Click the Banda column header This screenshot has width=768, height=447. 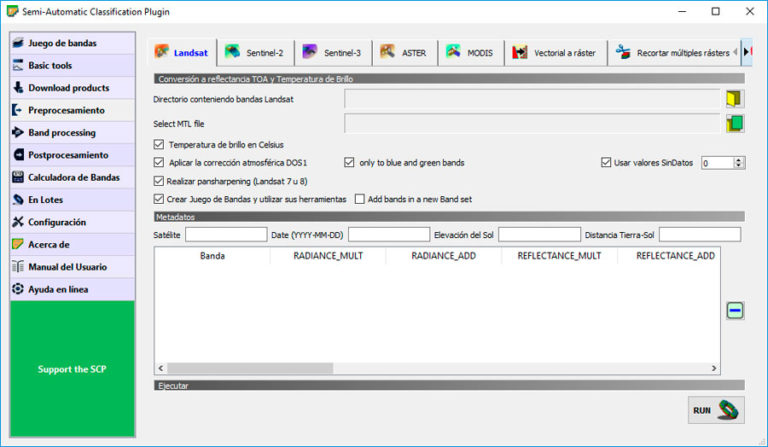pyautogui.click(x=212, y=256)
